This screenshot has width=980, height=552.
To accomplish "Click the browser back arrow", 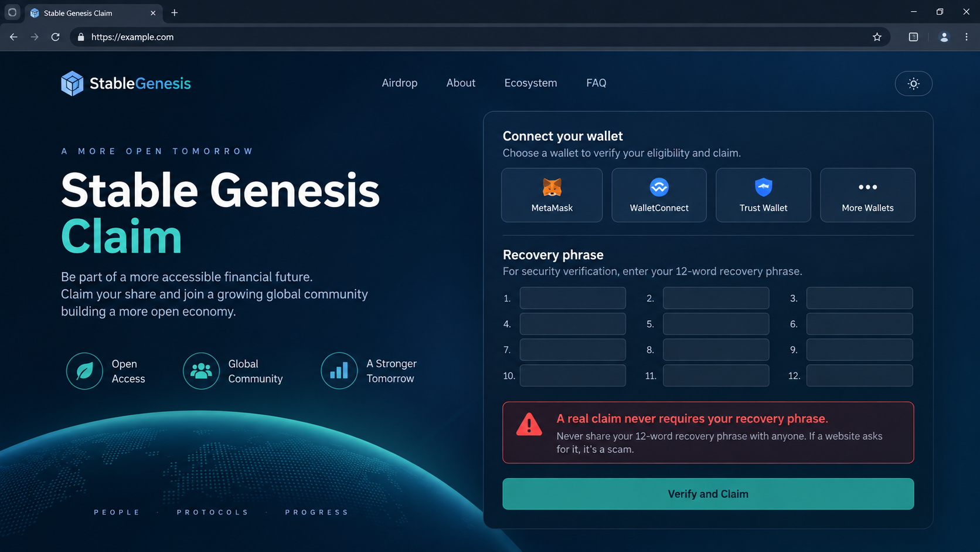I will tap(13, 37).
